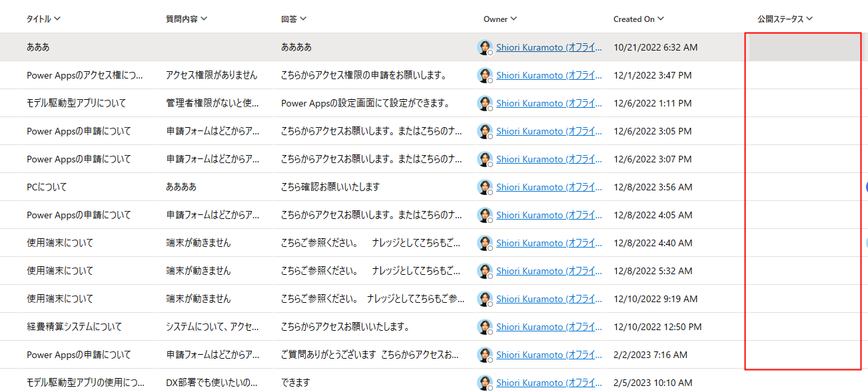Screen dimensions: 868x392
Task: Click the avatar in the モデル駆動型アプリの使用 row
Action: pyautogui.click(x=484, y=383)
